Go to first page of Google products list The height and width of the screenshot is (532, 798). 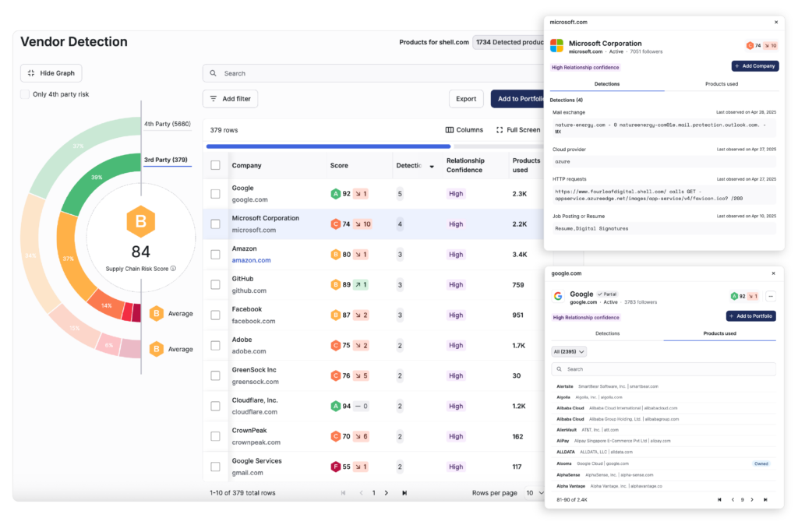pyautogui.click(x=719, y=499)
